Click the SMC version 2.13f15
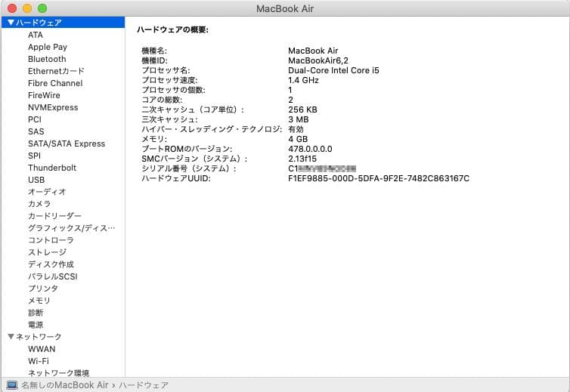The image size is (570, 392). [302, 159]
